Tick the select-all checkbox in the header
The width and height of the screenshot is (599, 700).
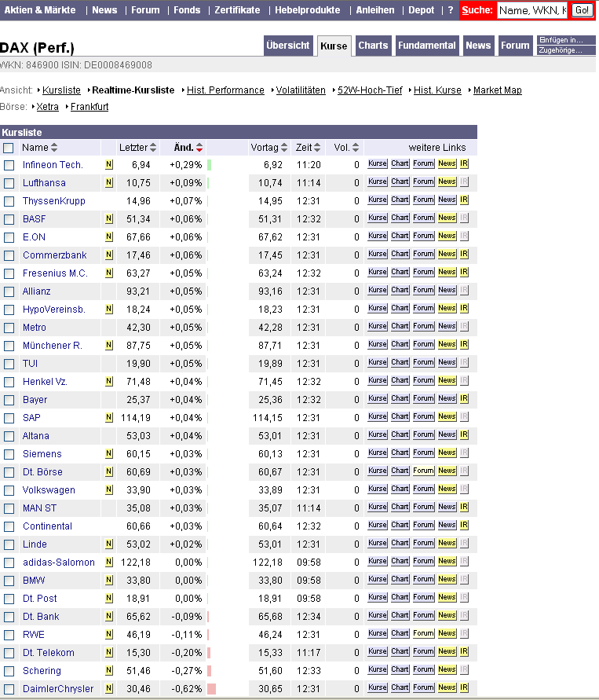point(9,148)
